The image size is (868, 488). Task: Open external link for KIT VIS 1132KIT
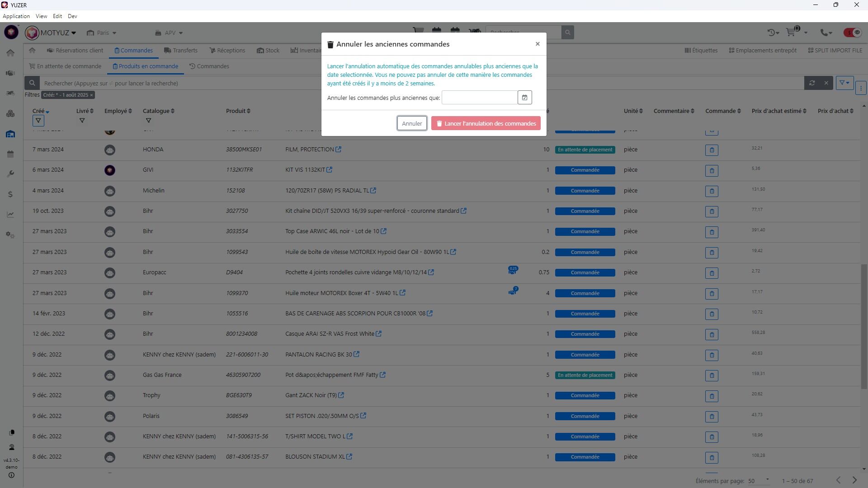tap(330, 170)
